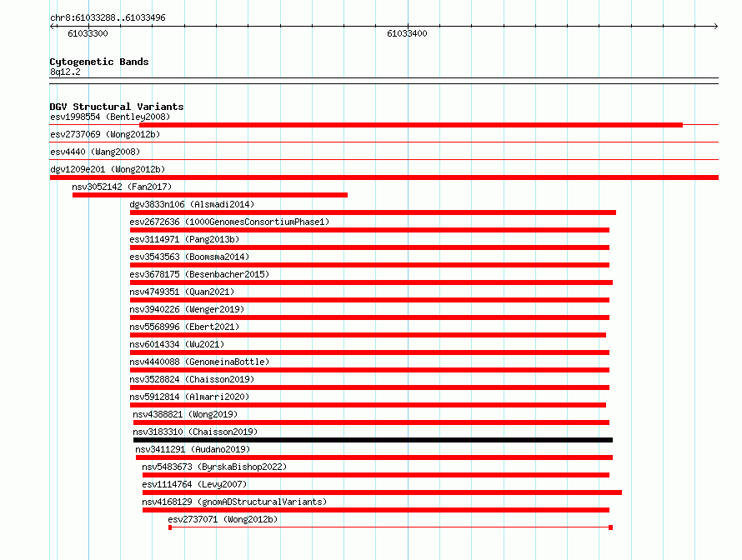Click nsv4440088 (GenomeinaBottle) label

point(199,362)
